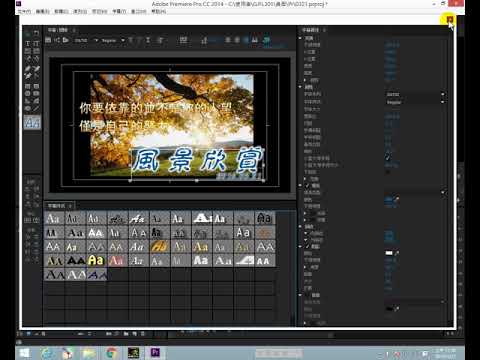The height and width of the screenshot is (360, 480).
Task: Select the Add Anchor Point tool
Action: (28, 76)
